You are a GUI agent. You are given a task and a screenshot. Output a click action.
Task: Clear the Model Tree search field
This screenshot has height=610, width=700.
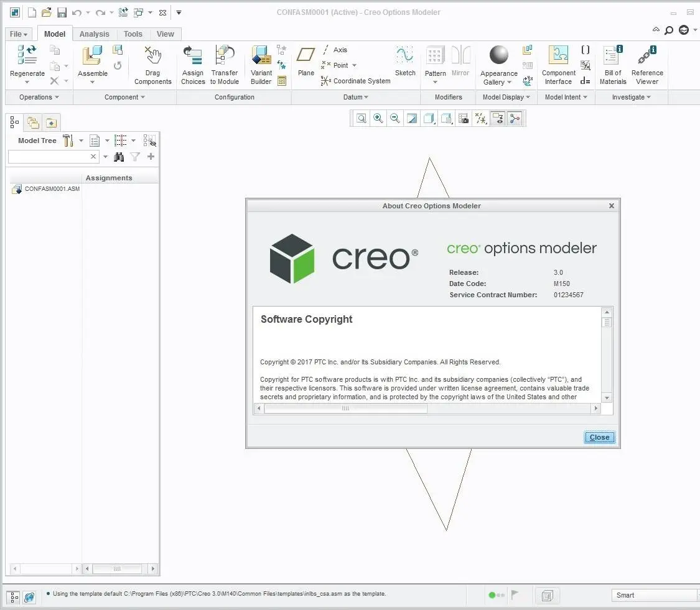93,157
